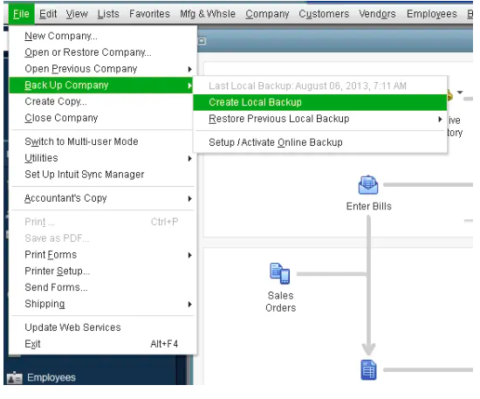Open the Vendors menu
This screenshot has width=480, height=399.
click(377, 14)
